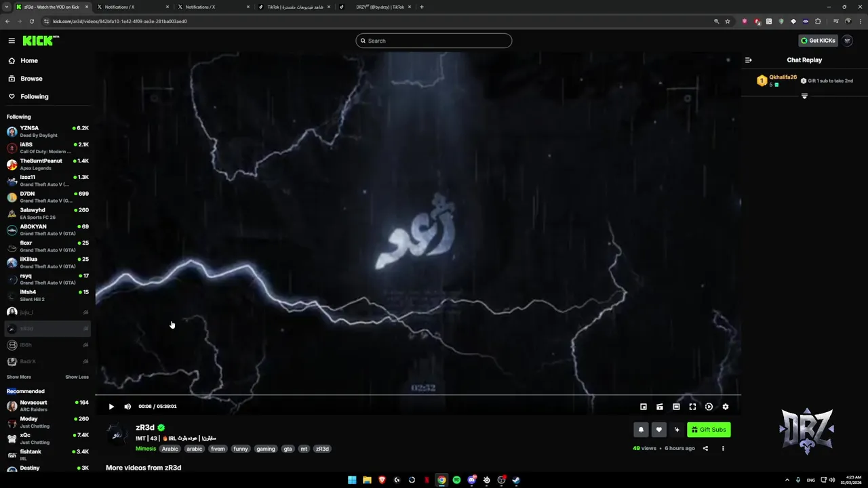Open Discord from taskbar

tap(471, 480)
